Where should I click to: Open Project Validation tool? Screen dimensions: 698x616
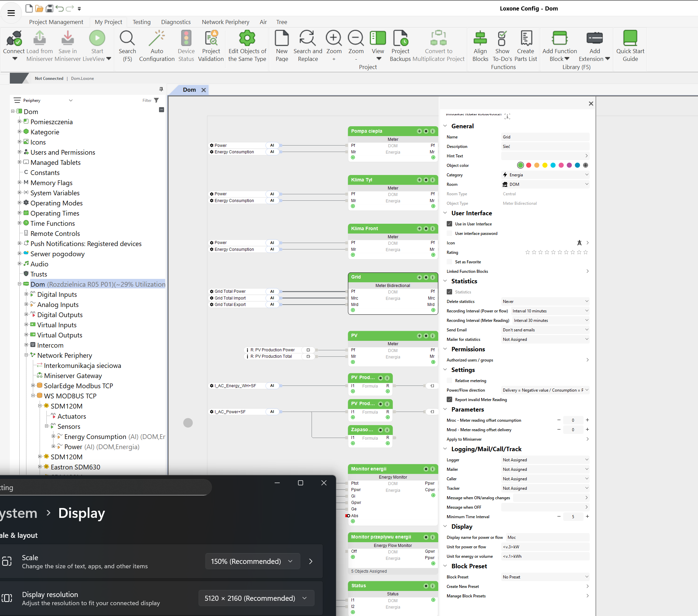tap(211, 39)
